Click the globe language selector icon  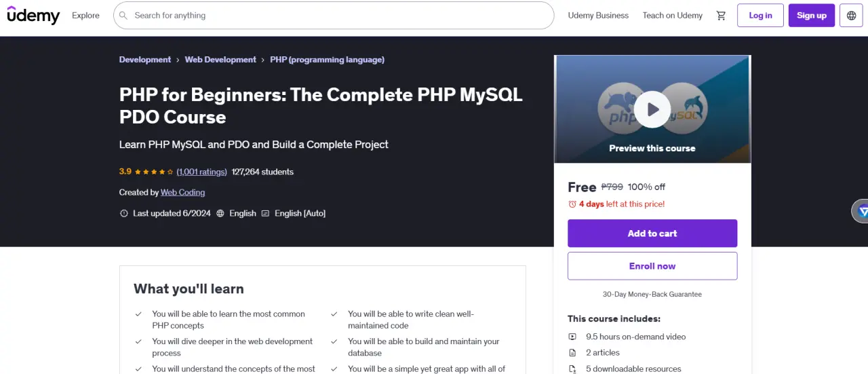coord(851,16)
